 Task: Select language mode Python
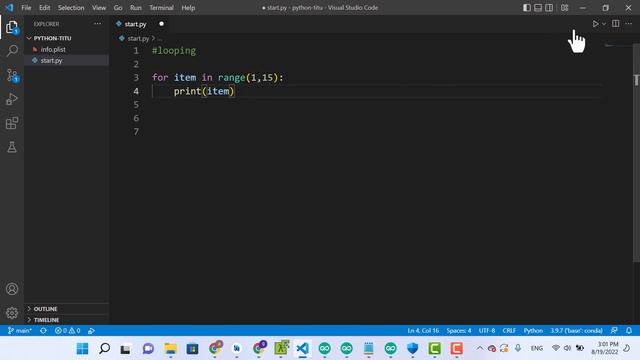[533, 331]
